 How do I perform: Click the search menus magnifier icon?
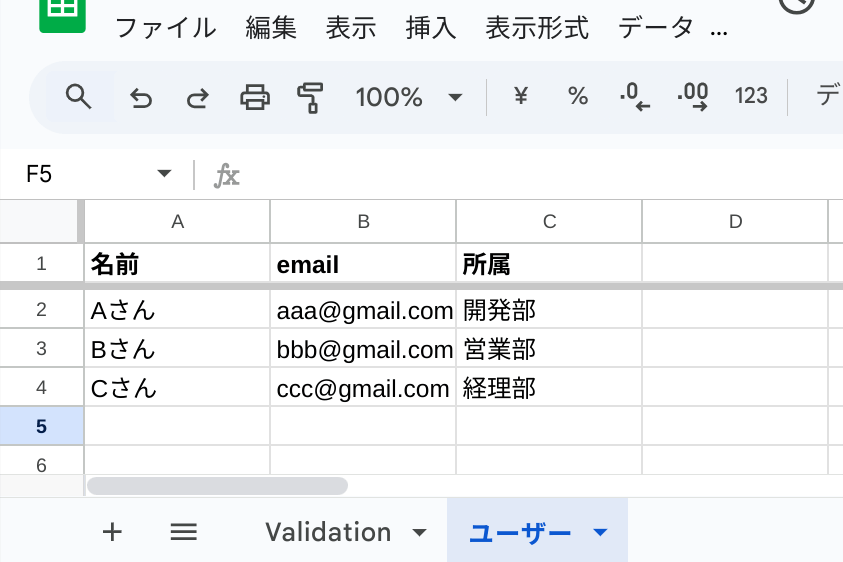pos(78,97)
